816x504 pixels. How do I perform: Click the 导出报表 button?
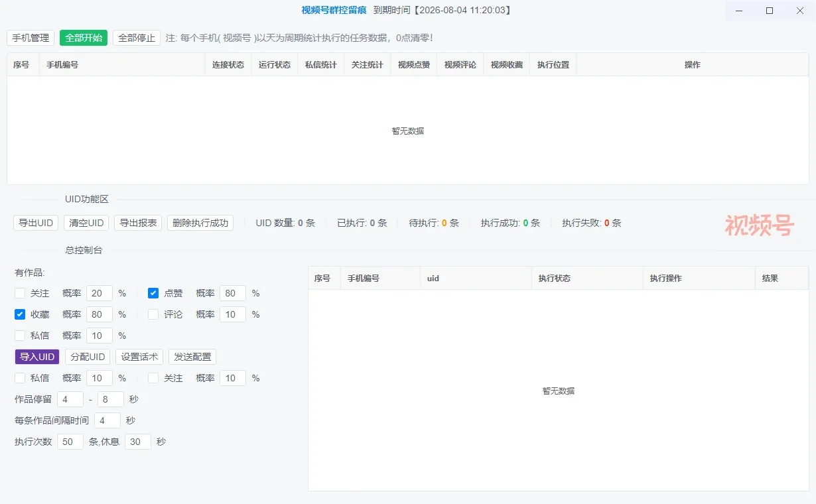(x=138, y=223)
